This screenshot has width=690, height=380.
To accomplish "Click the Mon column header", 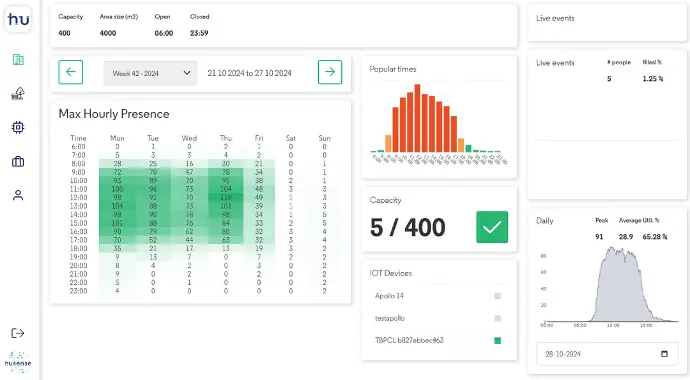I will 117,138.
